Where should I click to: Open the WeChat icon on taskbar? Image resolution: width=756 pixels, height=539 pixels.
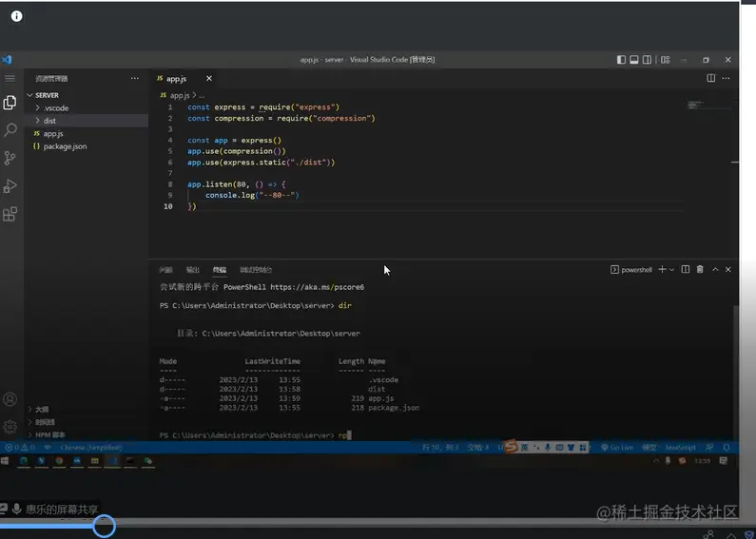click(148, 461)
